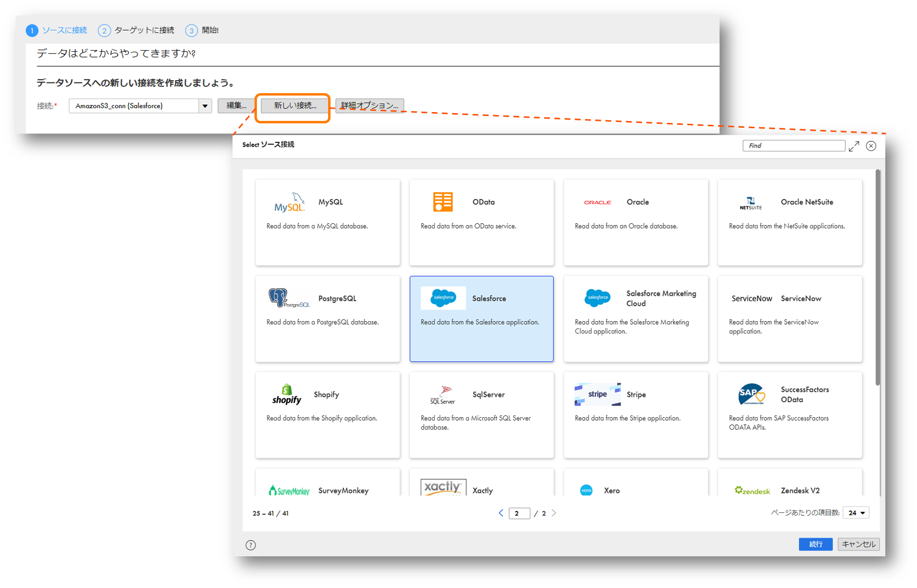Click the page number input field
The height and width of the screenshot is (588, 917).
519,513
